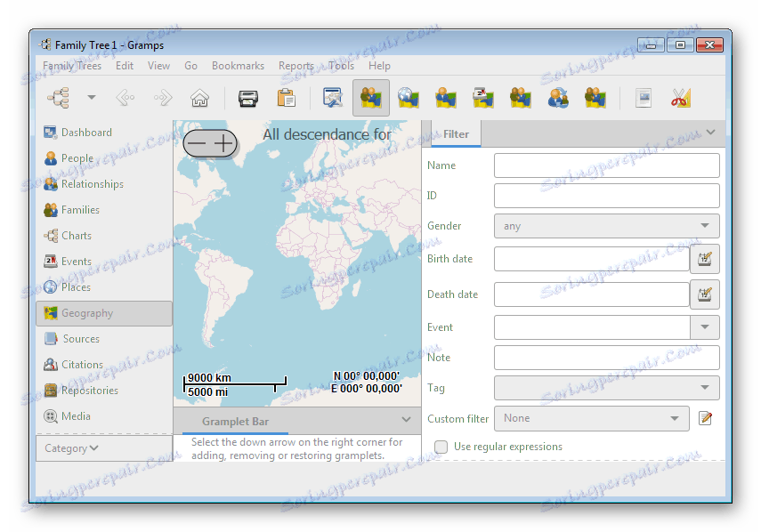Screen dimensions: 761x532
Task: Zoom in the map with plus button
Action: [x=223, y=143]
